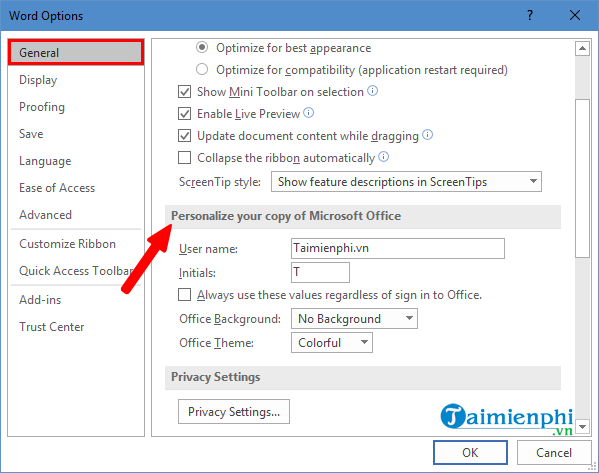Open the Office Background dropdown
The height and width of the screenshot is (473, 599).
354,319
